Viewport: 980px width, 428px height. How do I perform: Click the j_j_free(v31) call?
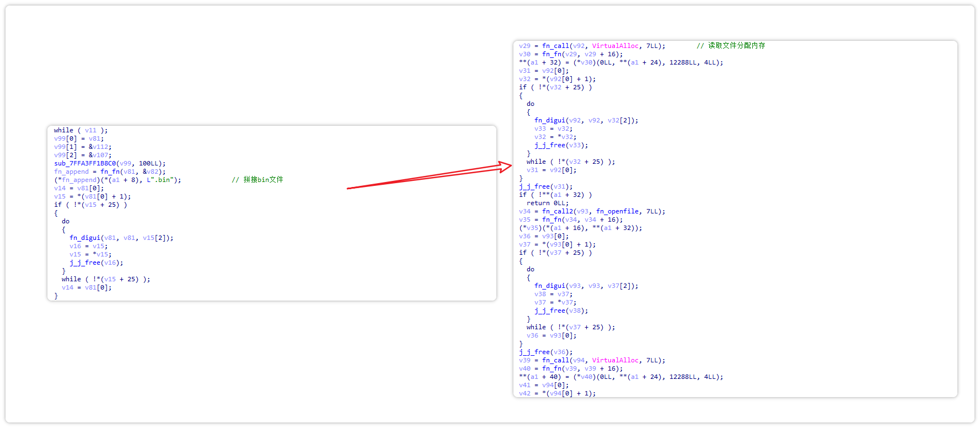545,186
